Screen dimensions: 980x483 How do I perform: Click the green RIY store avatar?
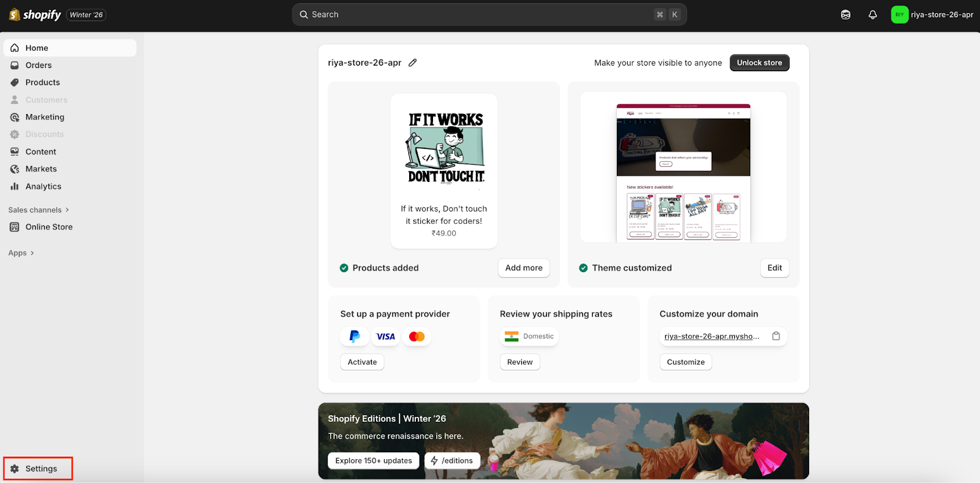899,15
